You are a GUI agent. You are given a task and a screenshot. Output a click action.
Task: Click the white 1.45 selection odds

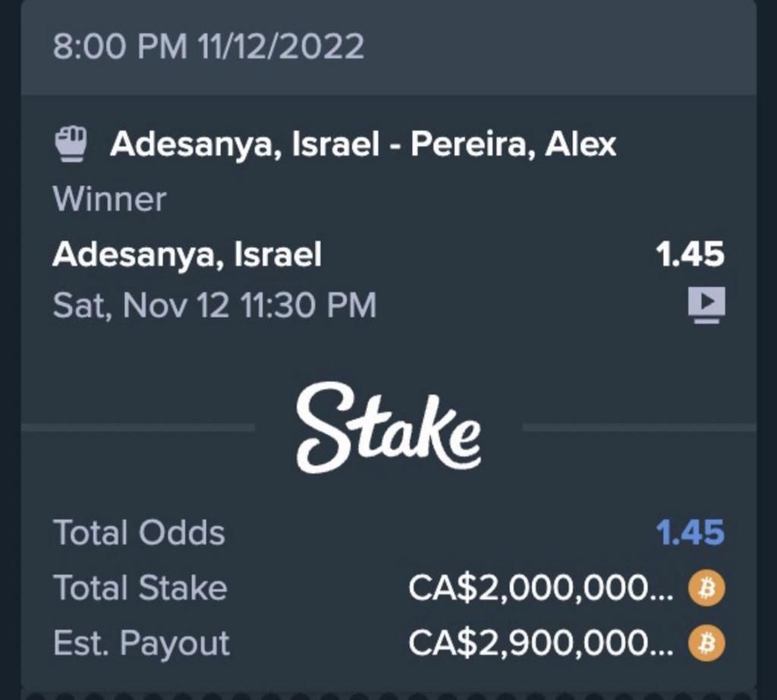pos(690,255)
